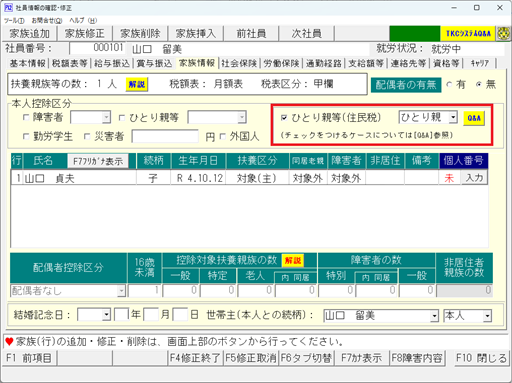Open the ツール menu

point(14,21)
